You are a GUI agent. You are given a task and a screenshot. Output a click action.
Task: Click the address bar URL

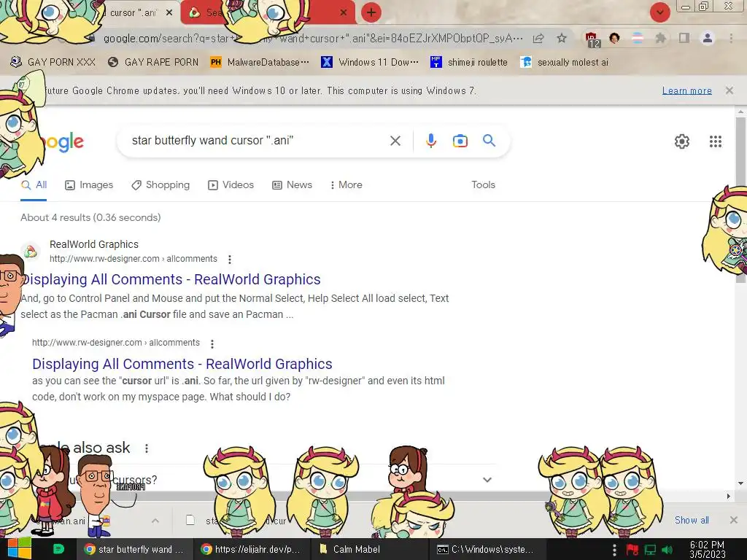click(313, 38)
